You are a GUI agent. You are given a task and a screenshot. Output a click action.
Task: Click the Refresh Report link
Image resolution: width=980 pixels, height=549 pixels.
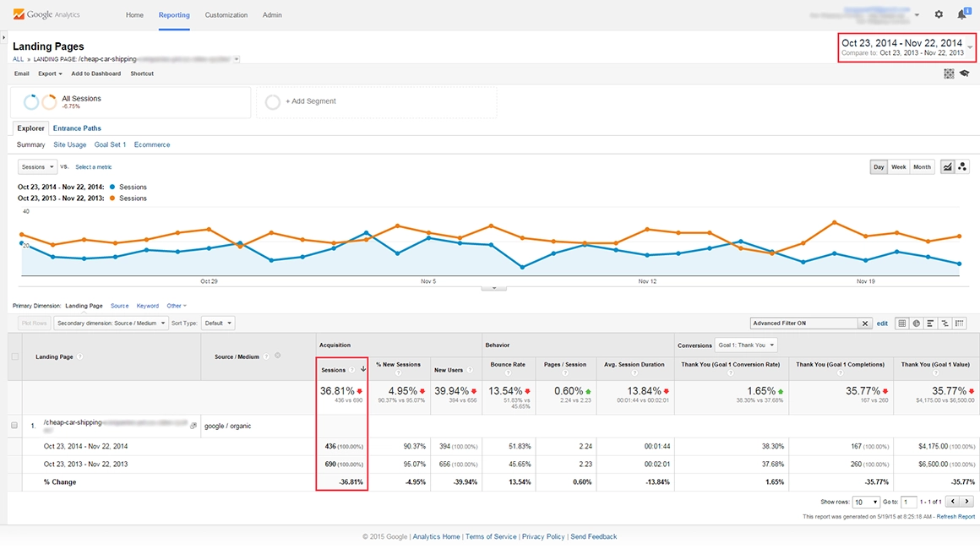coord(955,517)
